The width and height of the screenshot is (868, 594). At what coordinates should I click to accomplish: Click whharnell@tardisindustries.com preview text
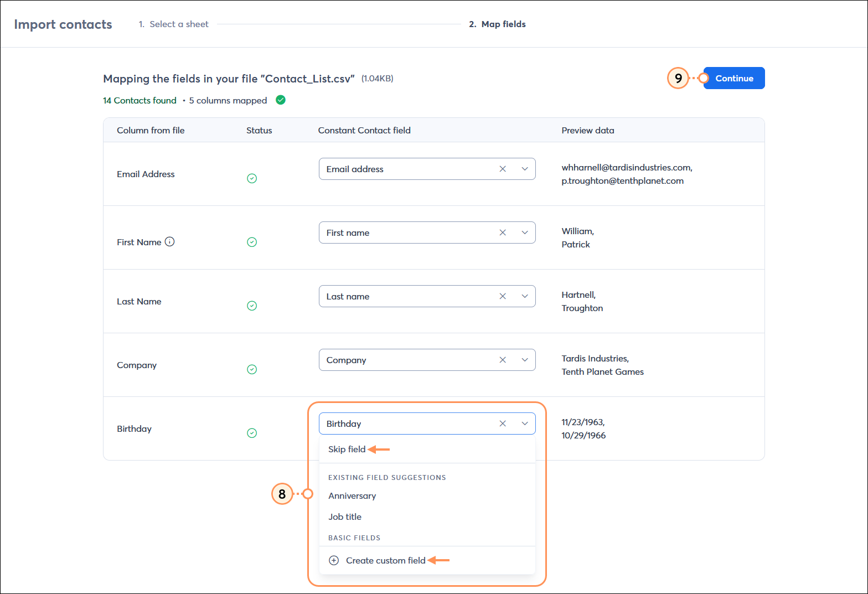point(627,167)
